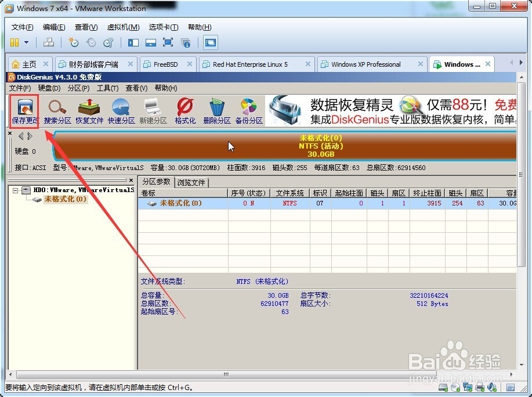The image size is (532, 397).
Task: Toggle VMware thumbnail bar view icon
Action: pyautogui.click(x=151, y=42)
